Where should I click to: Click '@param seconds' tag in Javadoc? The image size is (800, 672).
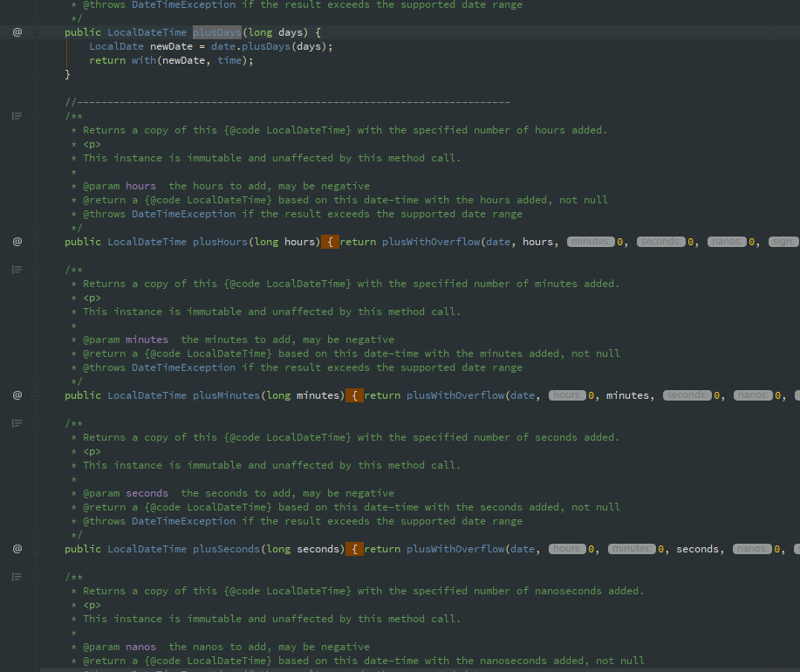tap(126, 493)
